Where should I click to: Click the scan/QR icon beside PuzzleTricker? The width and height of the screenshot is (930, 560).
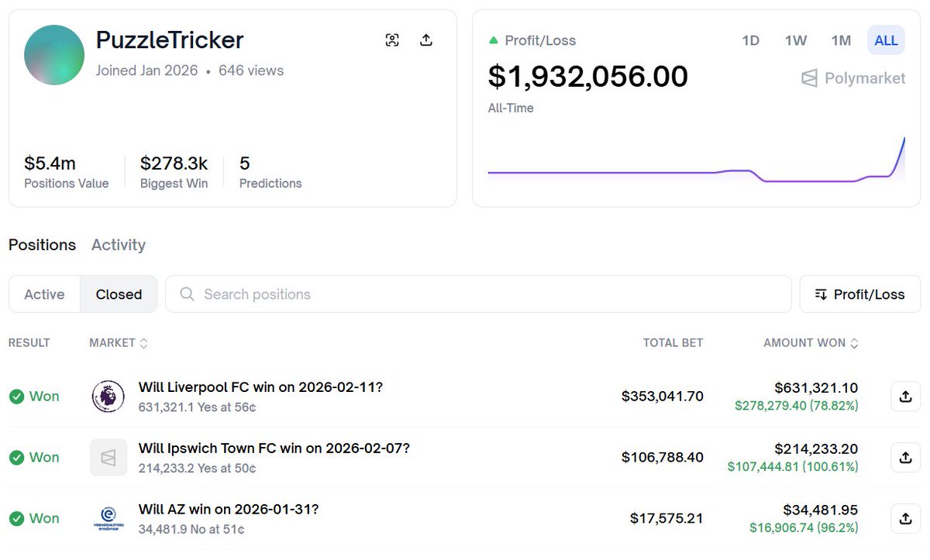[392, 40]
